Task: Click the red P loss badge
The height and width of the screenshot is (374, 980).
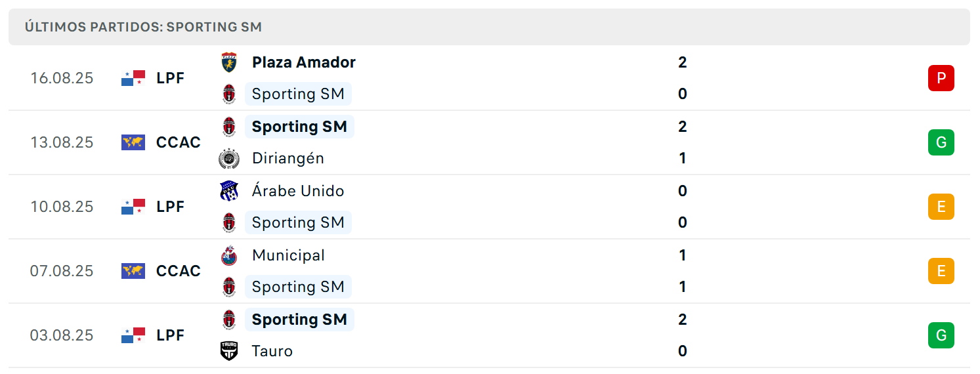Action: (x=941, y=78)
